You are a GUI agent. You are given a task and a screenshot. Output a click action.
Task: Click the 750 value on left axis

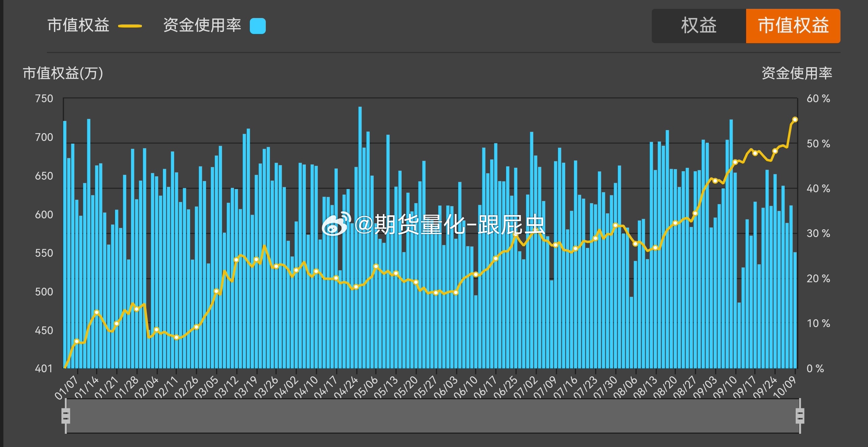pos(44,99)
